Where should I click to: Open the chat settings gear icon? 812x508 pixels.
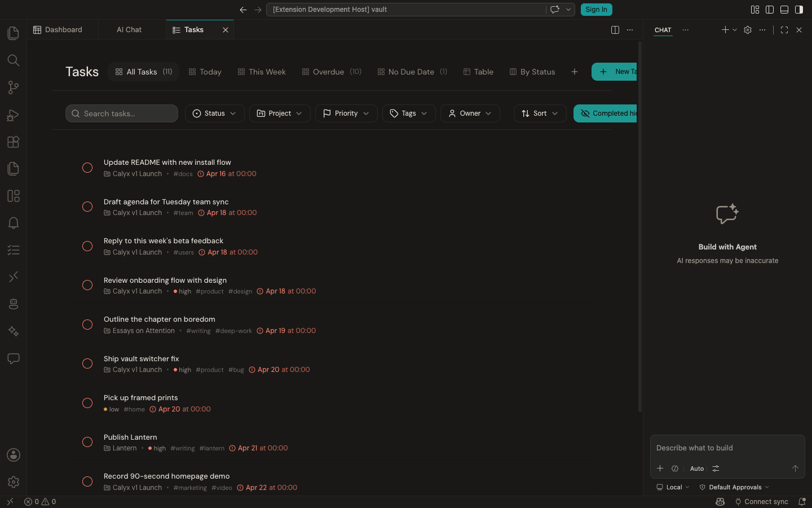748,30
